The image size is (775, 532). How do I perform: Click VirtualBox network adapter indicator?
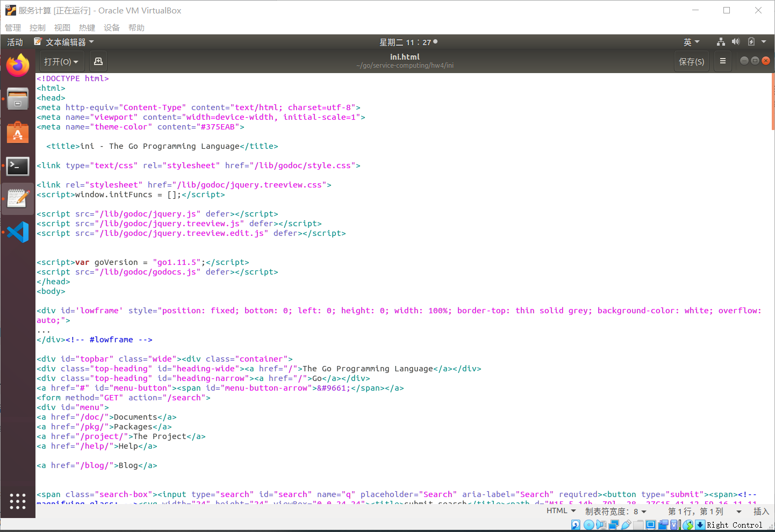[613, 524]
